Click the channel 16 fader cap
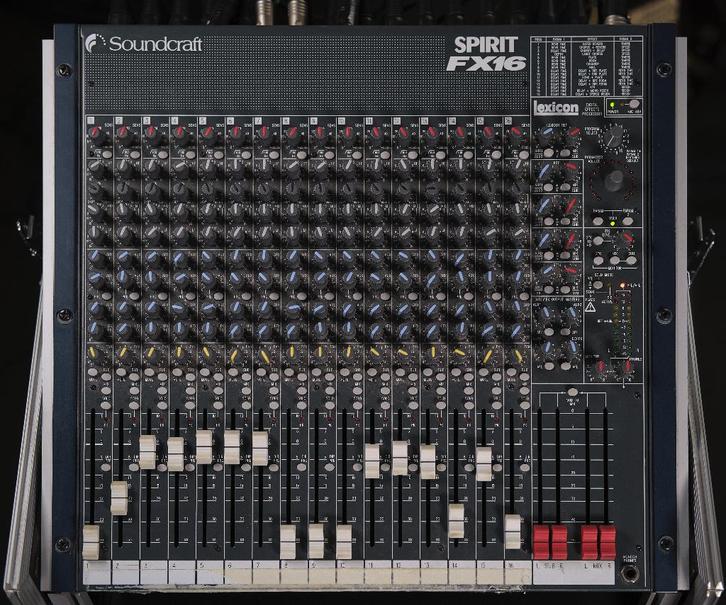Viewport: 726px width, 605px height. (x=513, y=531)
